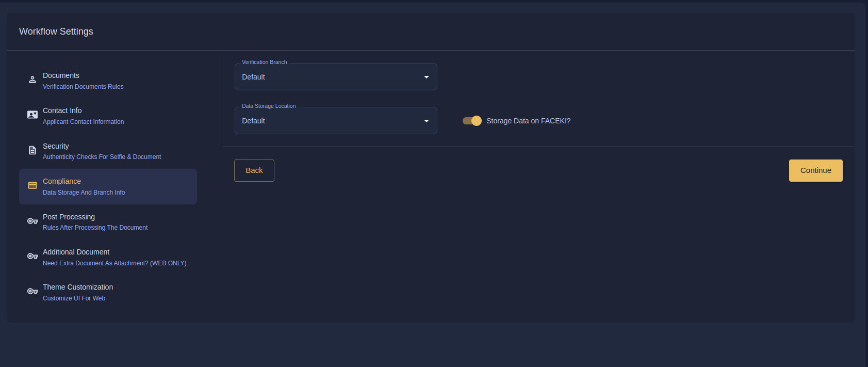The image size is (868, 367).
Task: Select Customize UI For Web subtitle
Action: [74, 298]
